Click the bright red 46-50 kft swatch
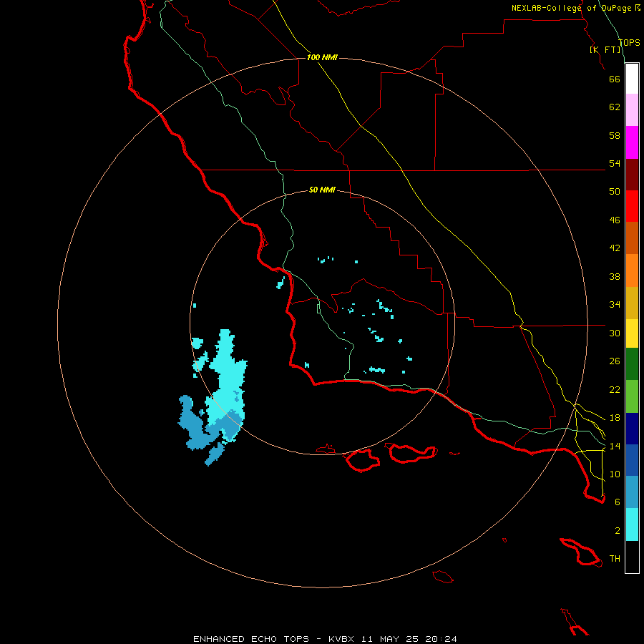644x644 pixels. pos(632,206)
